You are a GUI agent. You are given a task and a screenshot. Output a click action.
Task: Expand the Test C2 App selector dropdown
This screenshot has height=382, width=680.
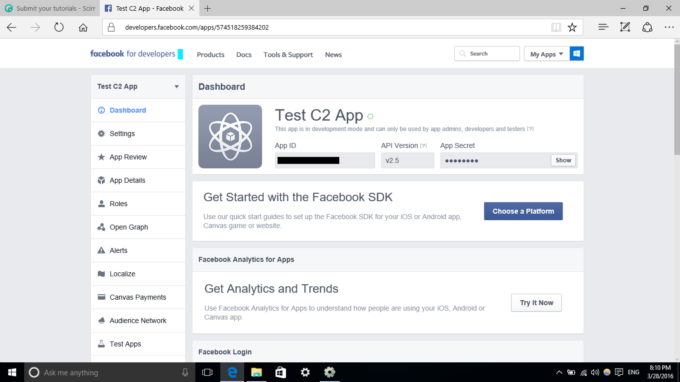[x=138, y=87]
